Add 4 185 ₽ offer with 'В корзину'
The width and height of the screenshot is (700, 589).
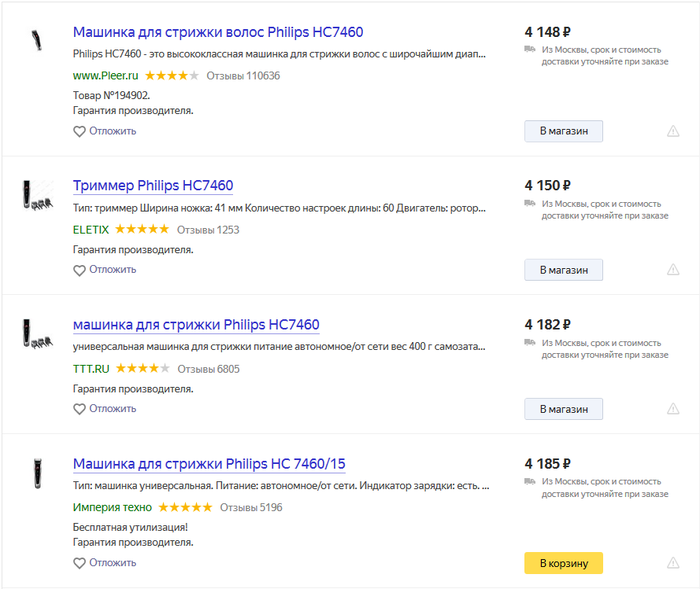coord(563,563)
